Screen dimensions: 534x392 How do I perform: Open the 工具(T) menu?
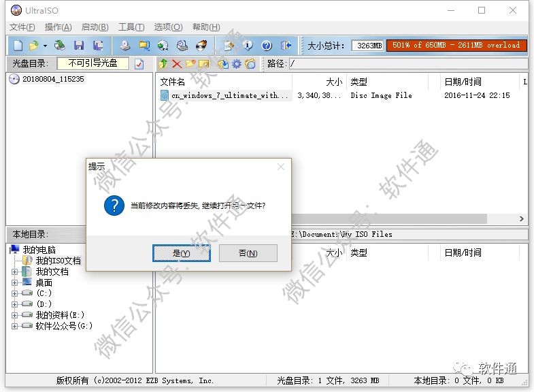[x=131, y=27]
